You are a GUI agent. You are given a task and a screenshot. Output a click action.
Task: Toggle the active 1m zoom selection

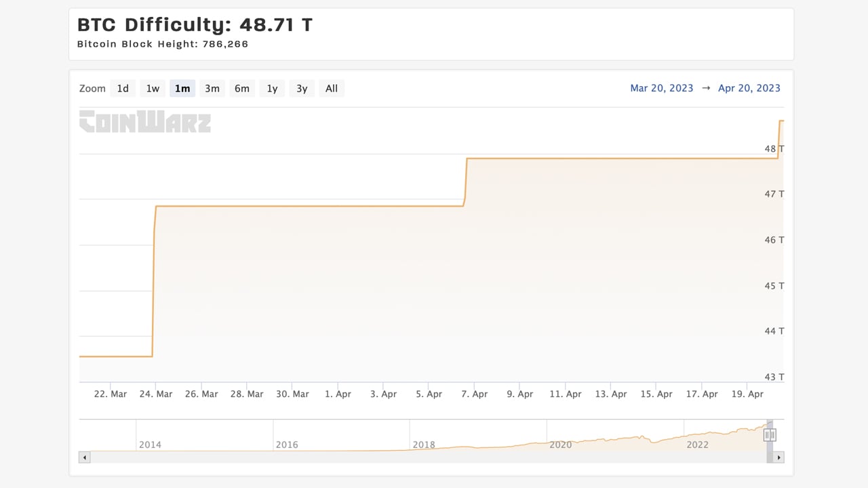[x=182, y=88]
